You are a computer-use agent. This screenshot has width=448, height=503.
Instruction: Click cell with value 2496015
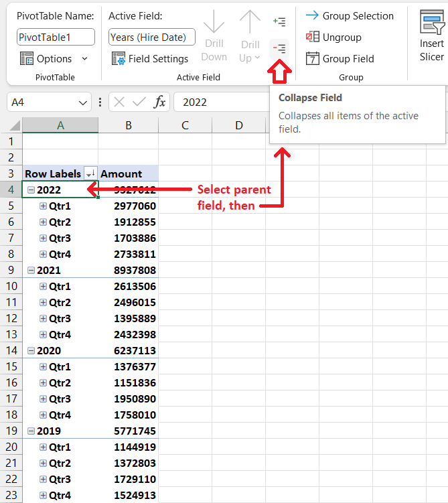tap(129, 303)
